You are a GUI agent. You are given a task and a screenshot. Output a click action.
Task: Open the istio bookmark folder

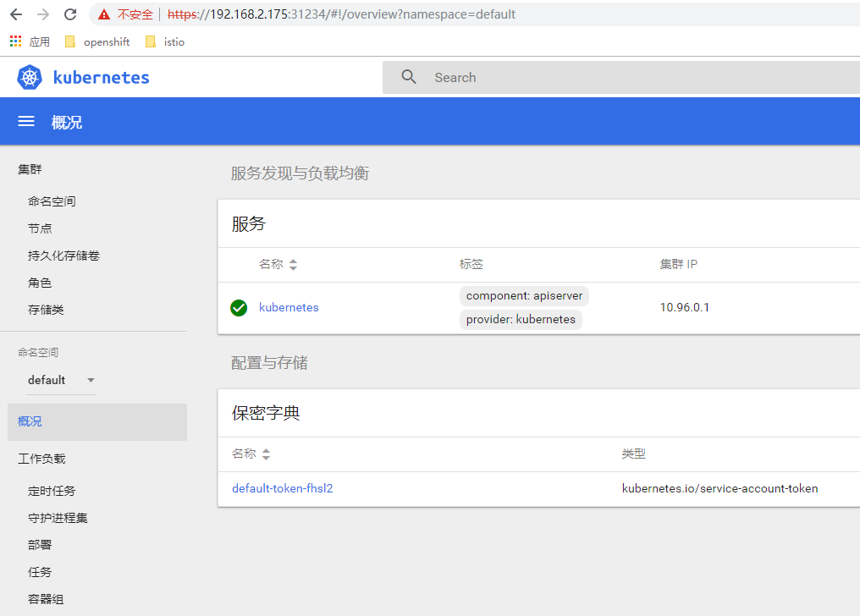click(x=164, y=41)
